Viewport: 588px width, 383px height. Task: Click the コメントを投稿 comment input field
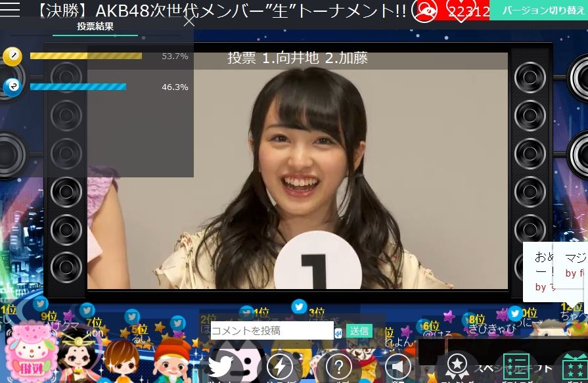[x=272, y=330]
